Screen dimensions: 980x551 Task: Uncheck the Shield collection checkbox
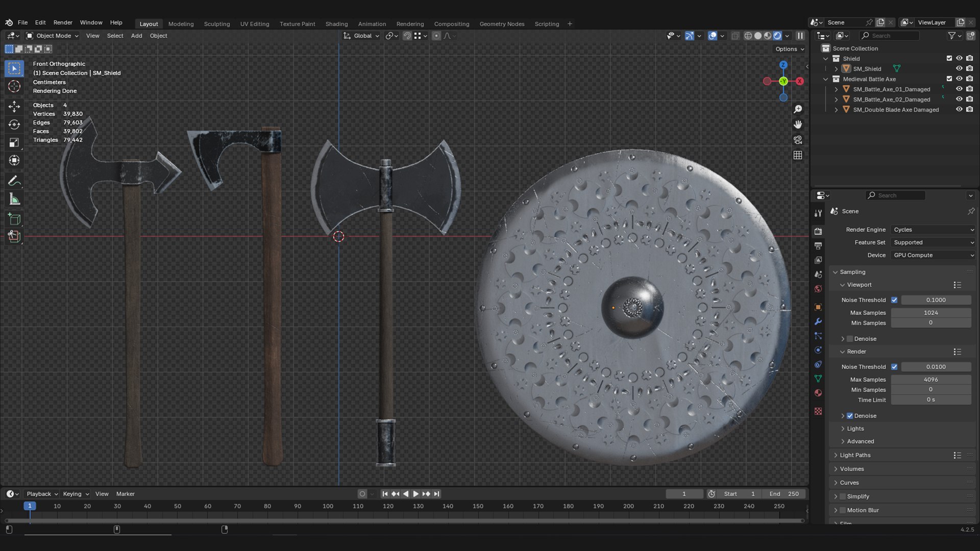(x=949, y=59)
